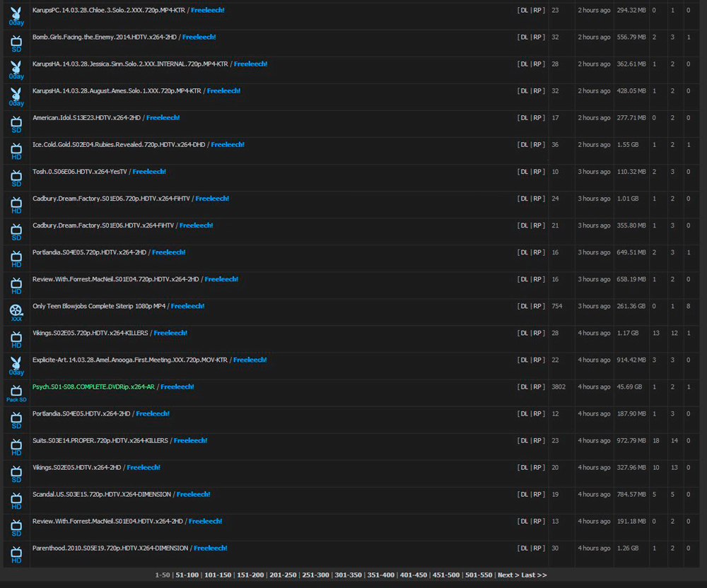Open the green Psych.S01-S08.COMPLETE.DVDRip link

click(93, 387)
